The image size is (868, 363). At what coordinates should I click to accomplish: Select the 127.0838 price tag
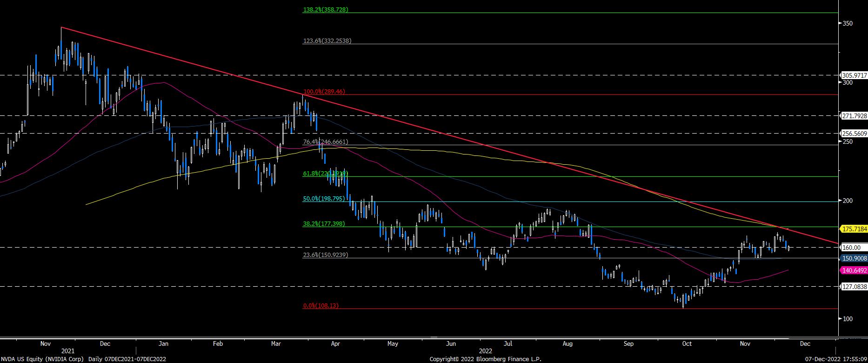[x=854, y=287]
